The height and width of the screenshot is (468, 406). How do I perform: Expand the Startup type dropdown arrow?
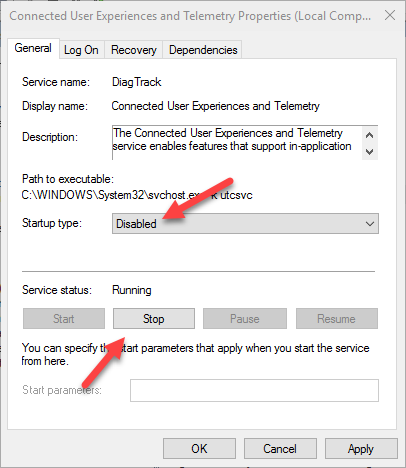pos(370,224)
